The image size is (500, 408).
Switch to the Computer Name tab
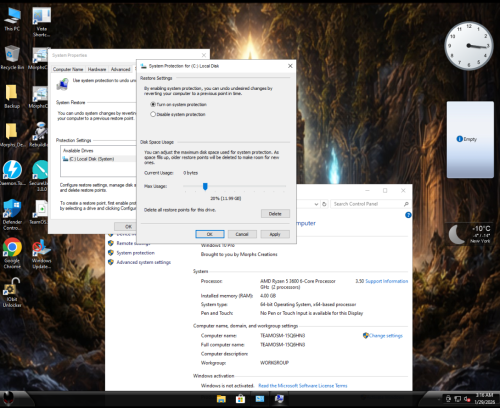pos(68,69)
